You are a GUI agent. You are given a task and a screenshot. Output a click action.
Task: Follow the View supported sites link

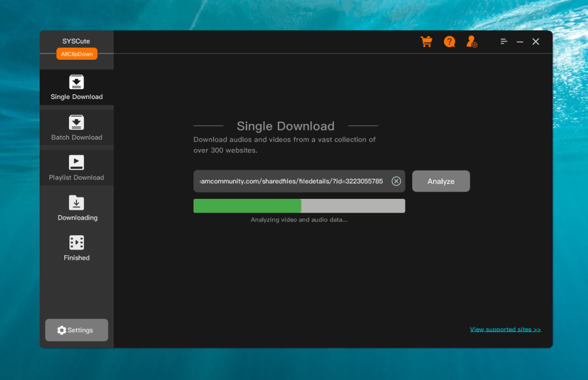[505, 329]
